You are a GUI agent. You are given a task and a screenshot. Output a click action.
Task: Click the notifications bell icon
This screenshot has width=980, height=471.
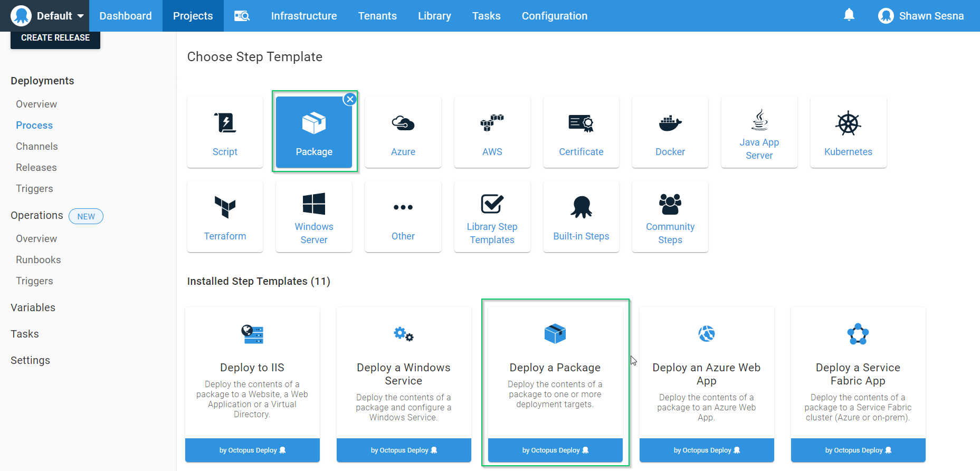click(x=849, y=15)
